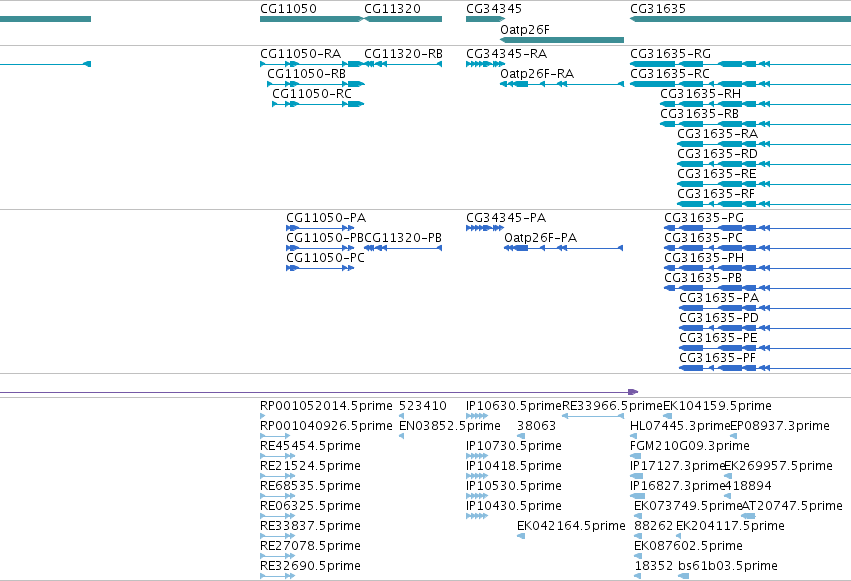This screenshot has width=851, height=581.
Task: Select protein Oatp26F-PA
Action: tap(563, 248)
